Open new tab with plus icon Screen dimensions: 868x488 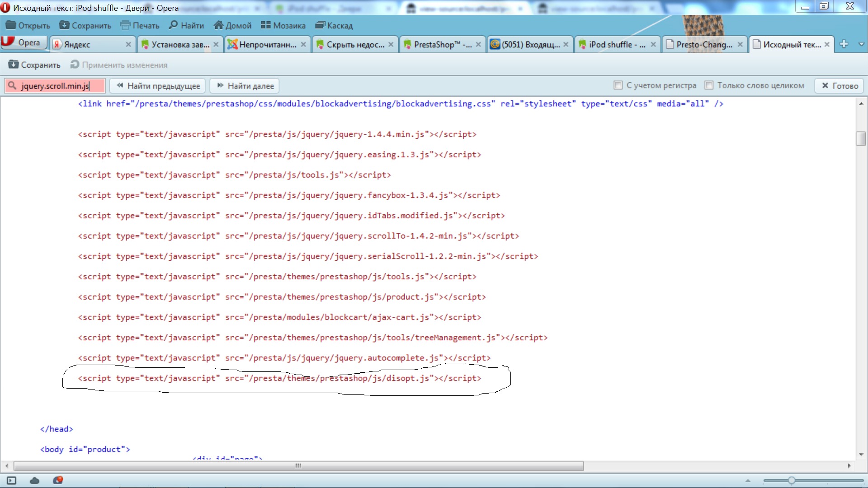click(844, 44)
